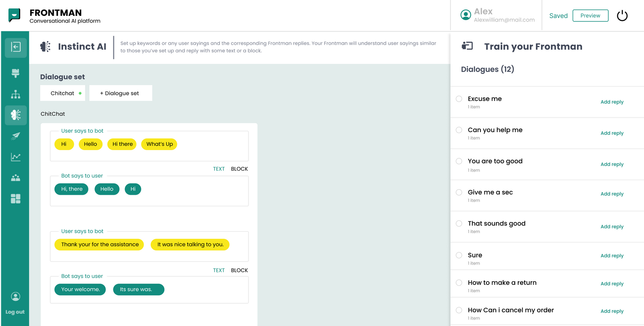Open the users panel from the sidebar

coord(15,178)
